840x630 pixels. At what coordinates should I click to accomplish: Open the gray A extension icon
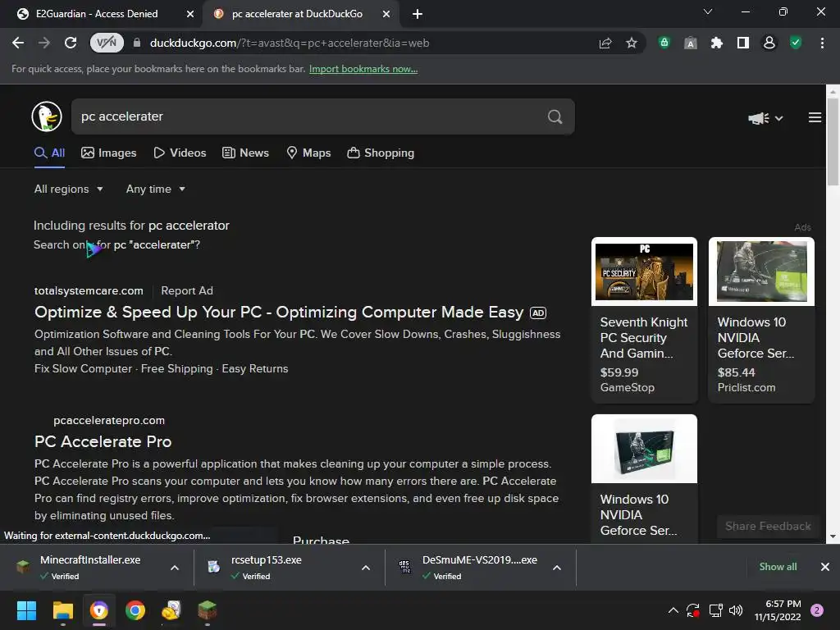coord(691,43)
